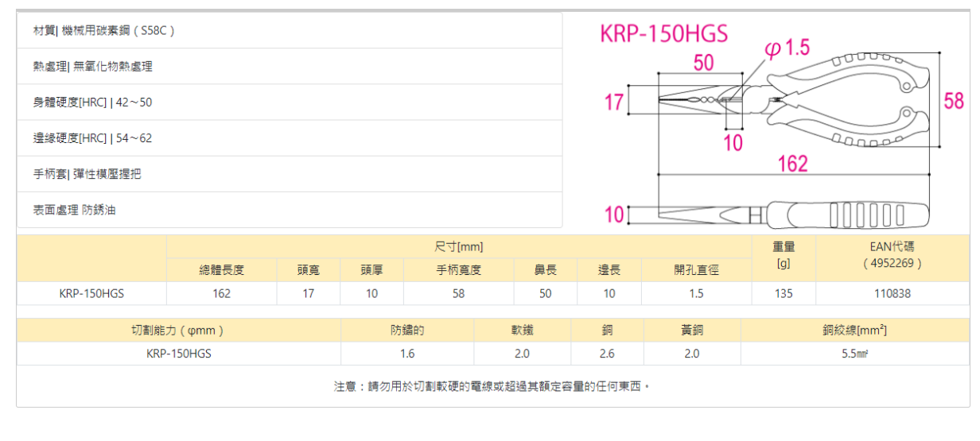Select the 162 value under 總體長度

pyautogui.click(x=221, y=293)
